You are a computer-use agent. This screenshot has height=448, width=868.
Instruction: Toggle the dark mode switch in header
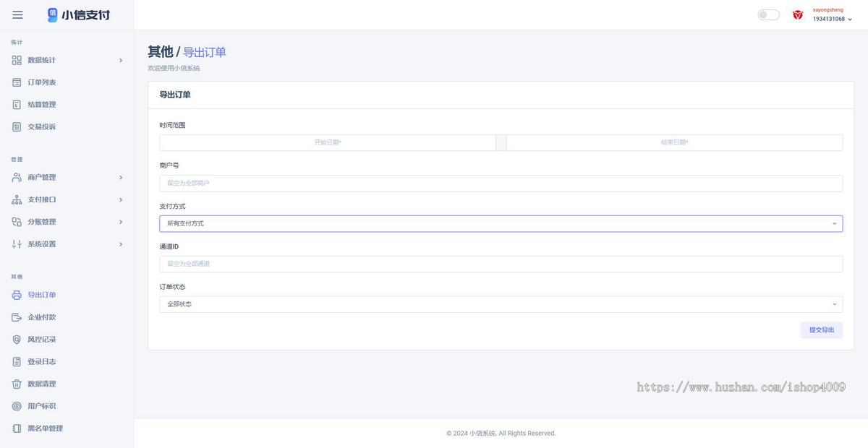[x=768, y=14]
